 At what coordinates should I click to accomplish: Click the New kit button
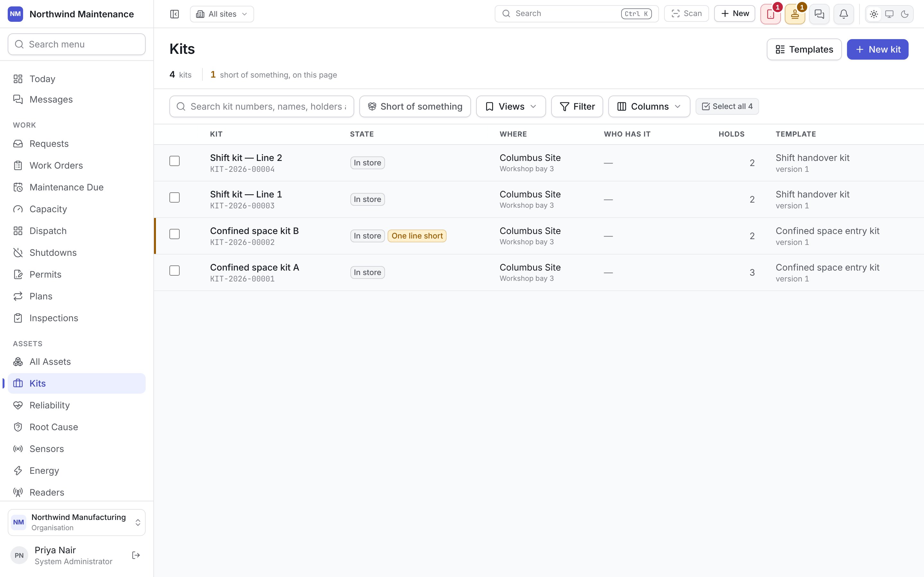(877, 49)
